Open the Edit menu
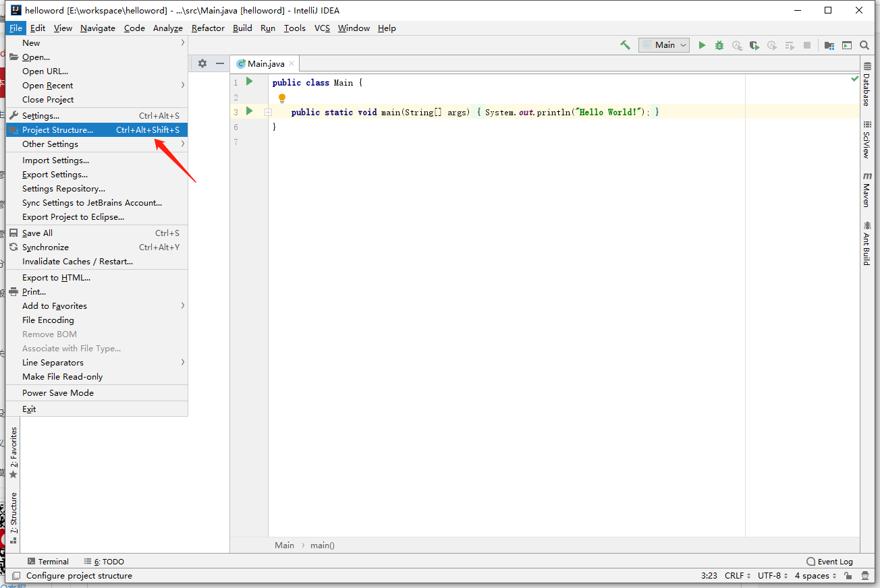The height and width of the screenshot is (588, 880). coord(38,28)
